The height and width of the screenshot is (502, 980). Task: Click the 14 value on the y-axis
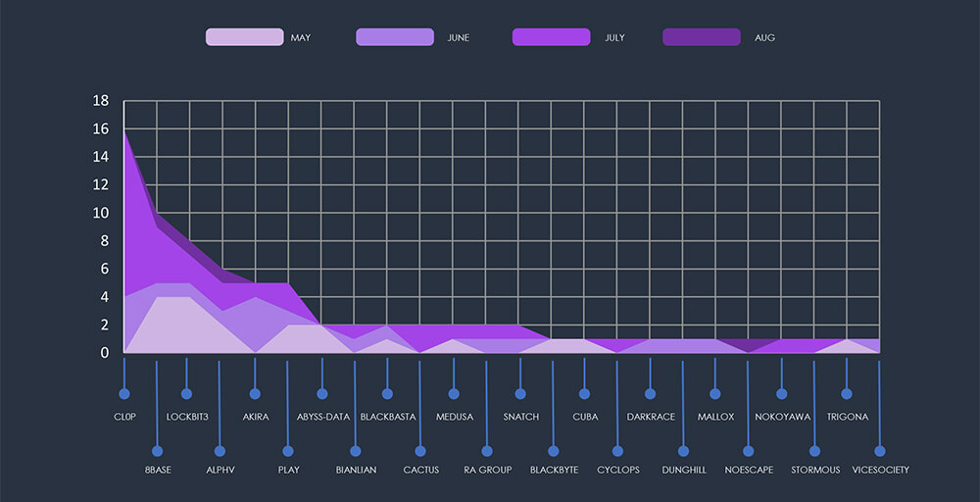(x=101, y=157)
